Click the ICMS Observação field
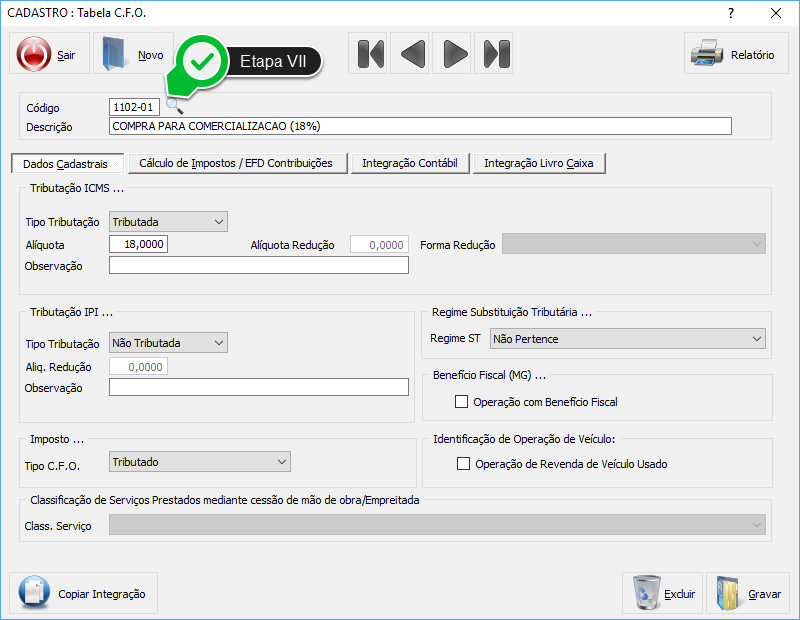This screenshot has width=800, height=620. coord(259,265)
